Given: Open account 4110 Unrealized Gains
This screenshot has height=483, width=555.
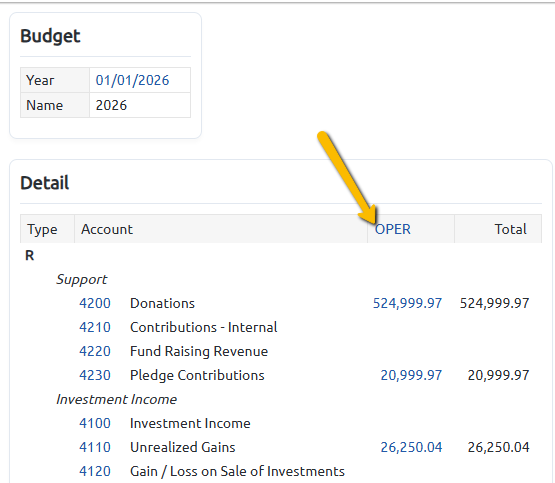Looking at the screenshot, I should coord(95,447).
